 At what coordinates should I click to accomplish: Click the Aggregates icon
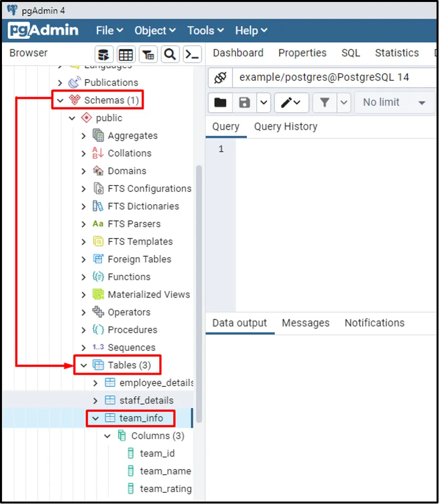(98, 135)
